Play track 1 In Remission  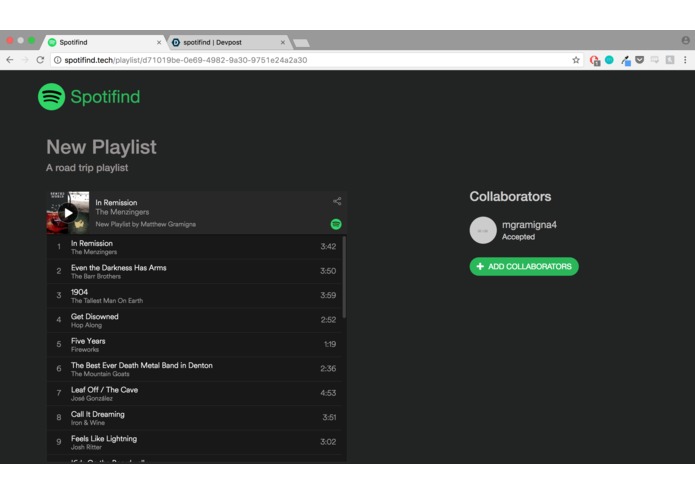point(194,247)
